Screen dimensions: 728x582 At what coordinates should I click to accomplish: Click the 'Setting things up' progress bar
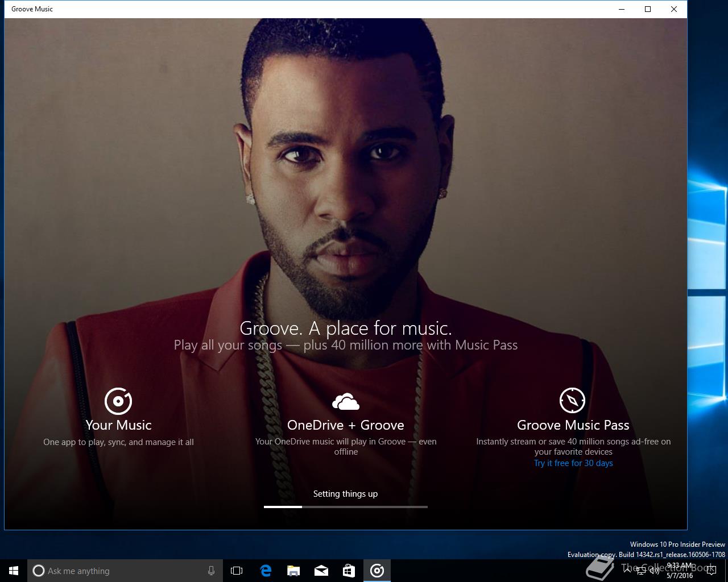click(x=346, y=506)
